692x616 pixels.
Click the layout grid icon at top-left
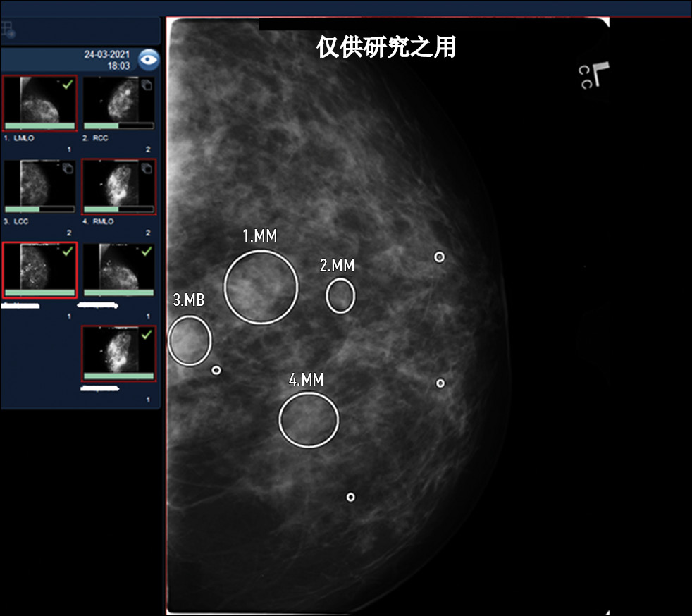[8, 30]
